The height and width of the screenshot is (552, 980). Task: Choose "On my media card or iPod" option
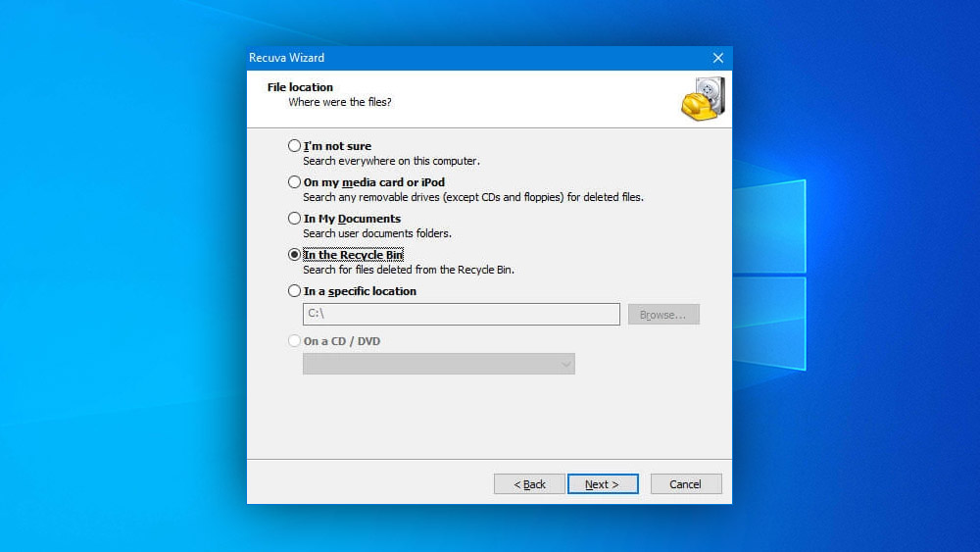tap(294, 182)
